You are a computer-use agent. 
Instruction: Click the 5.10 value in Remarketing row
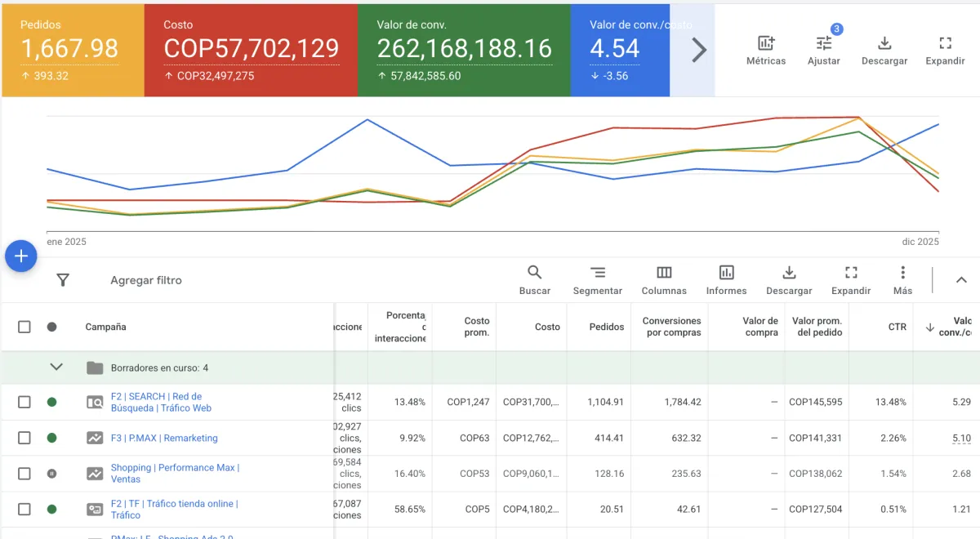pyautogui.click(x=961, y=438)
